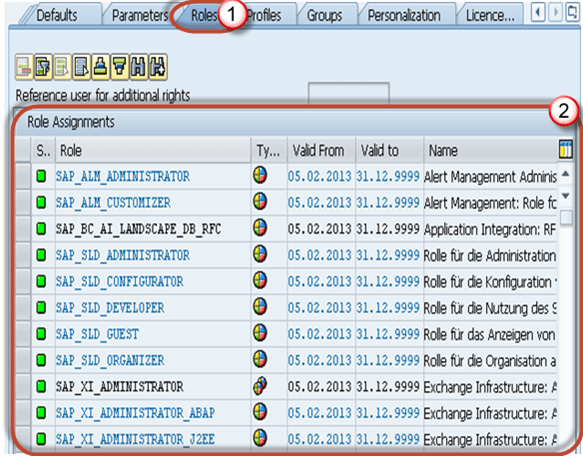Click the Name column header
583x456 pixels.
491,150
